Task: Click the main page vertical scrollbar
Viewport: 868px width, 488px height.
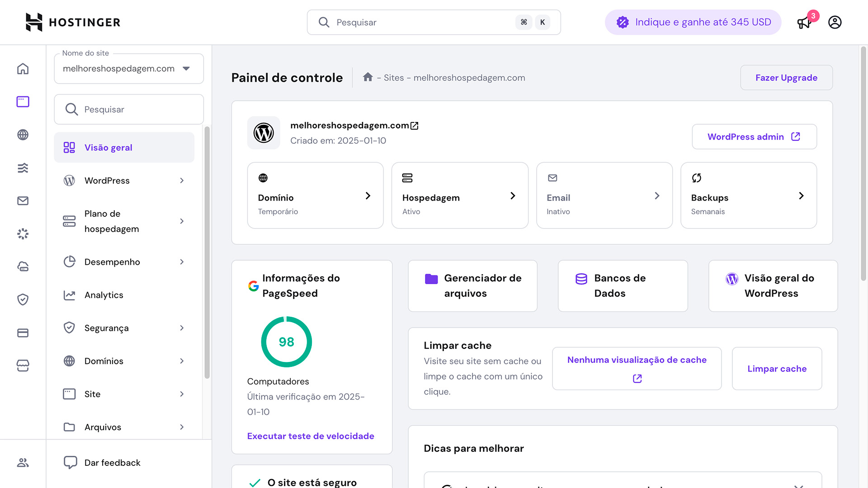Action: pyautogui.click(x=863, y=163)
